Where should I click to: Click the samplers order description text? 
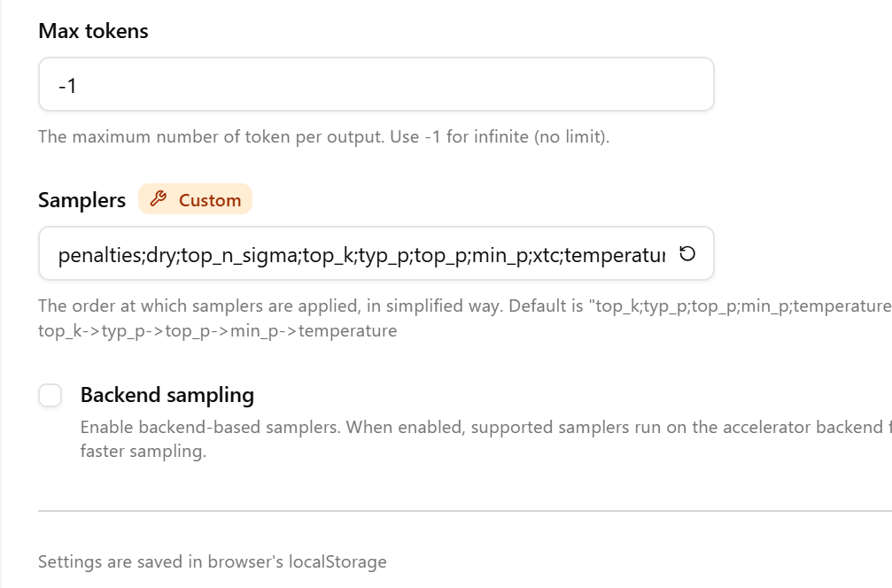pos(465,306)
